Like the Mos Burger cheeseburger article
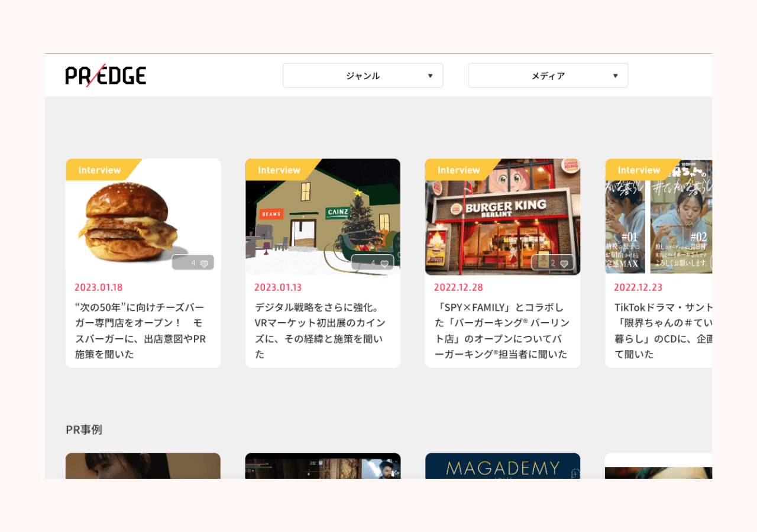This screenshot has height=532, width=757. tap(193, 262)
